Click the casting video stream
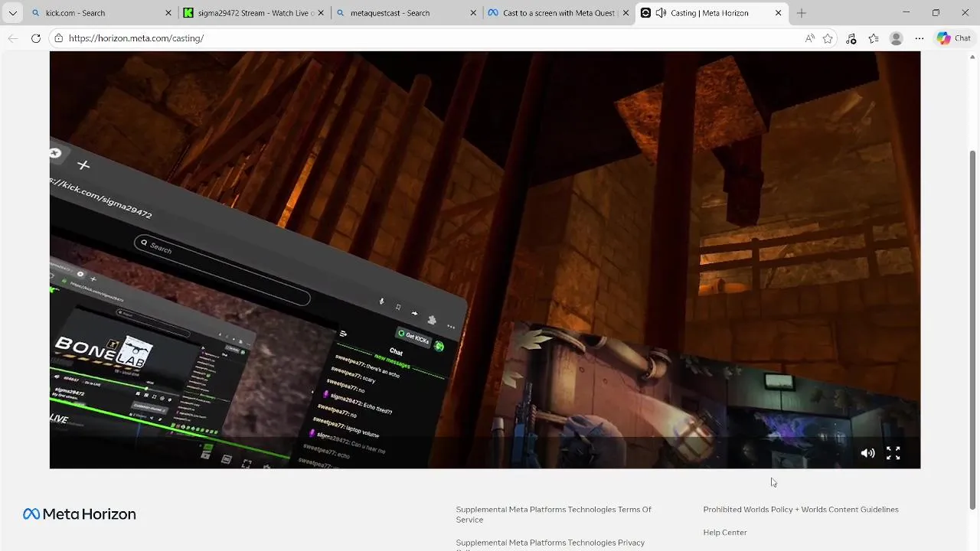The width and height of the screenshot is (980, 551). tap(485, 259)
